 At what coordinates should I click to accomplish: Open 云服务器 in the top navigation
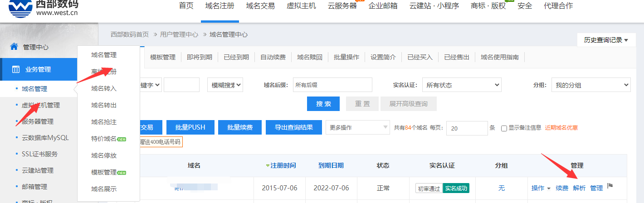coord(342,6)
